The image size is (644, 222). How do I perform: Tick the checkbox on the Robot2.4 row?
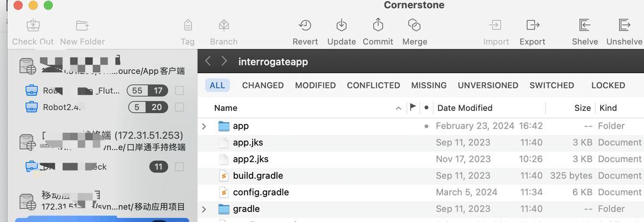point(179,107)
